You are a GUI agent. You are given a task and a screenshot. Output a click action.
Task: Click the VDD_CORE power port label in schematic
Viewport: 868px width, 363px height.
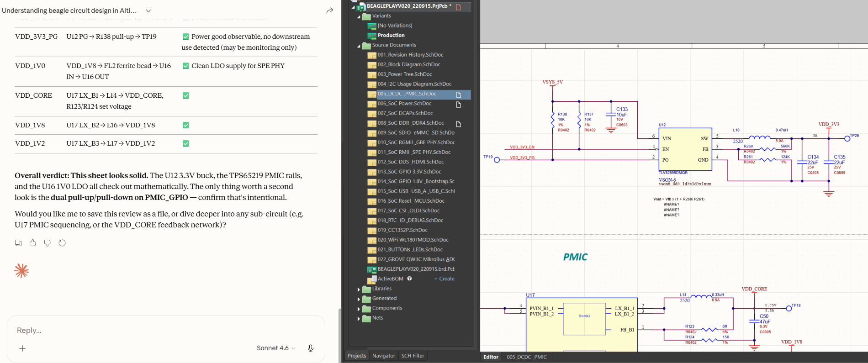[x=754, y=289]
